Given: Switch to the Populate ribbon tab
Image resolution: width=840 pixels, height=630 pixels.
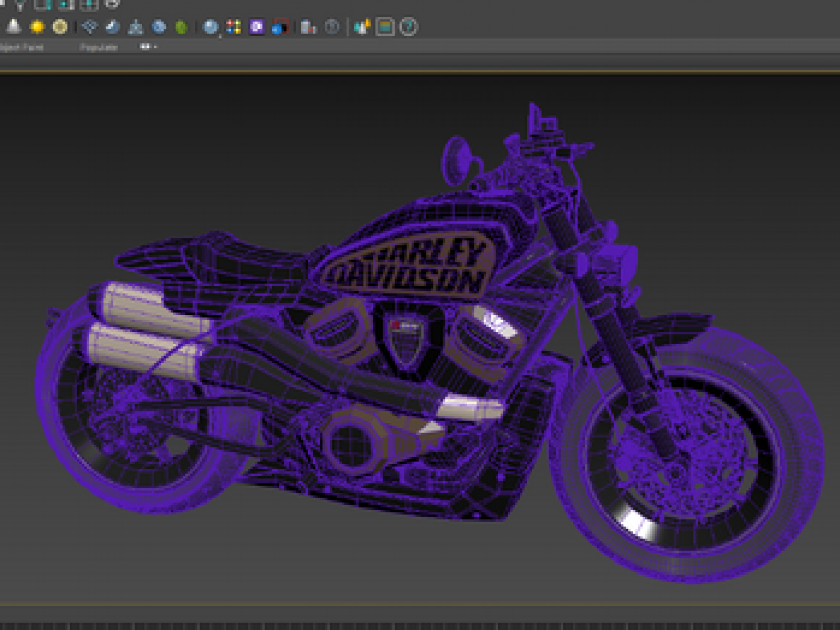Looking at the screenshot, I should coord(99,47).
